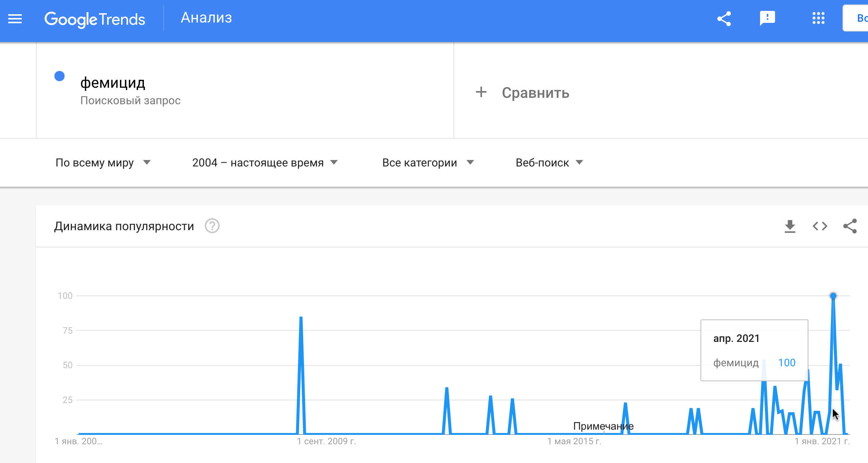The height and width of the screenshot is (463, 868).
Task: Click the header share icon
Action: point(724,19)
